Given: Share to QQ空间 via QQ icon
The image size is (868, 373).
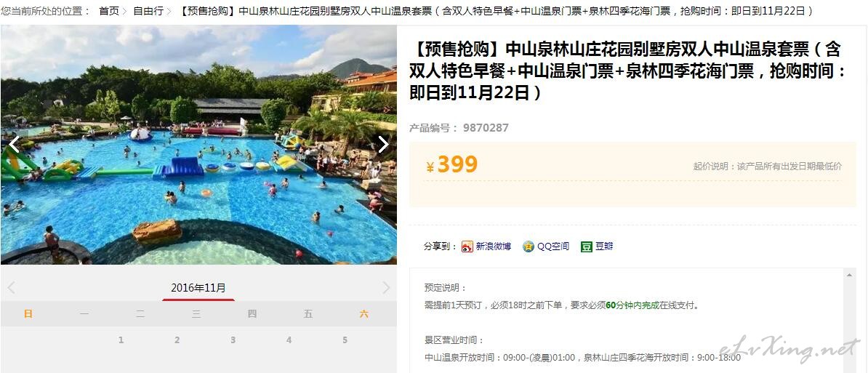Looking at the screenshot, I should tap(529, 246).
